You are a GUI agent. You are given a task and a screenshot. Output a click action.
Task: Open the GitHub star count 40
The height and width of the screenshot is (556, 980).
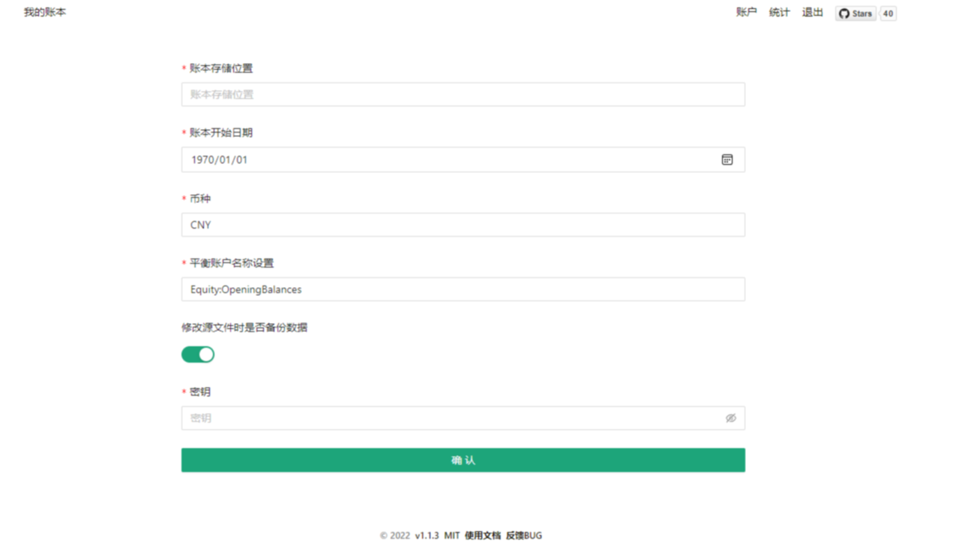click(x=888, y=13)
